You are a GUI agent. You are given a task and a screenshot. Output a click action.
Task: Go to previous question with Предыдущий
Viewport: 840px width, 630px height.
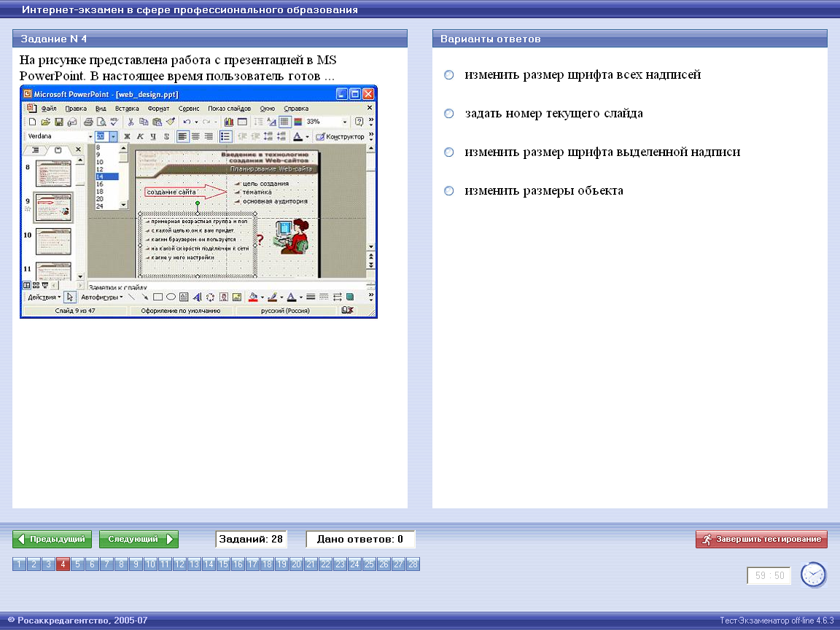[52, 539]
